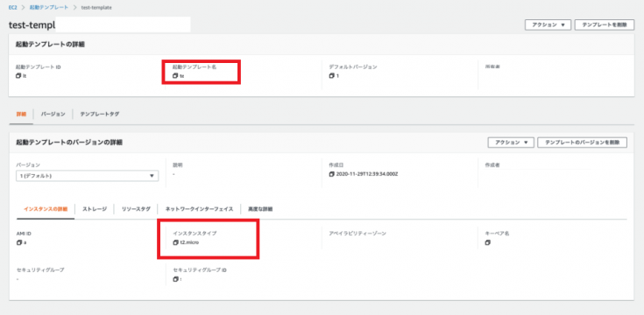Screen dimensions: 644x315
Task: Copy the creation date timestamp
Action: point(332,174)
